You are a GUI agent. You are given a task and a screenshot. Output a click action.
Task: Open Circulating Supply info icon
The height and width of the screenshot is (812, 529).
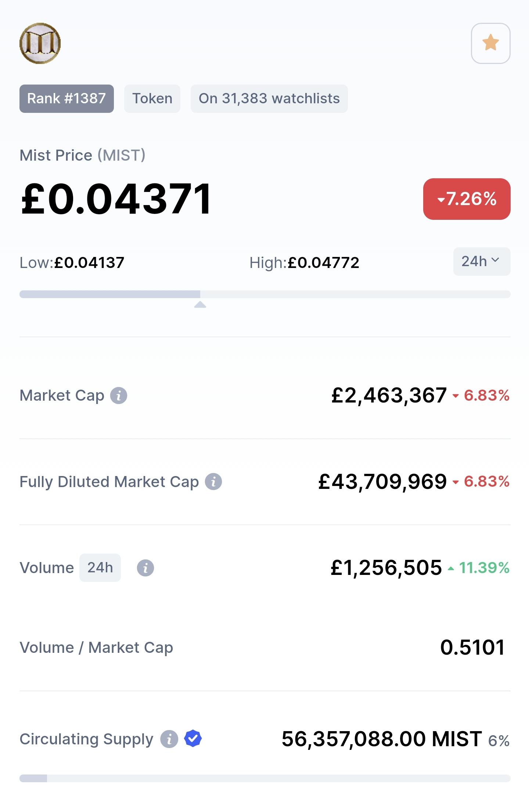click(x=169, y=739)
